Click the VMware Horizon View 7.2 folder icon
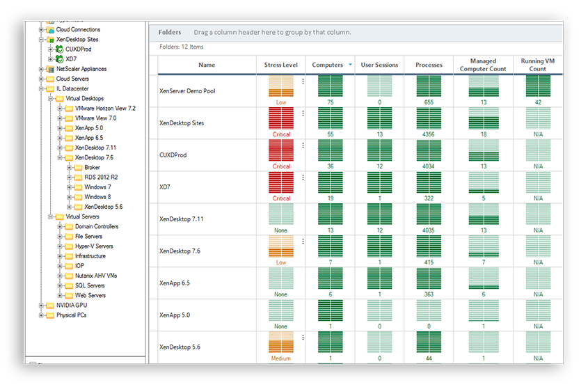Image resolution: width=588 pixels, height=387 pixels. 69,109
